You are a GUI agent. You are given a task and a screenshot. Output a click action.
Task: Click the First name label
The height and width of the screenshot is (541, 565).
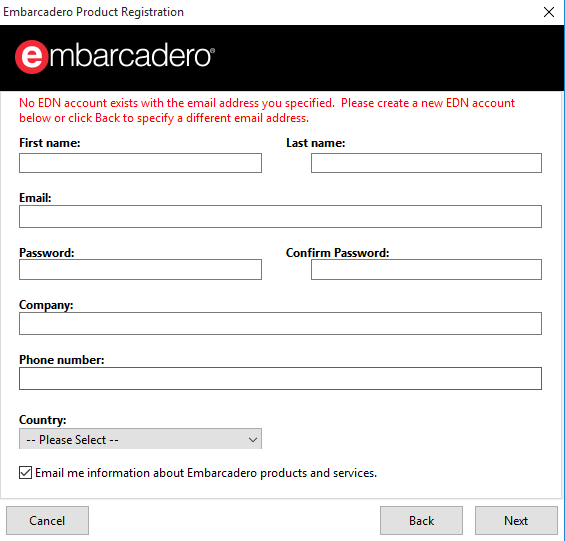[x=50, y=143]
